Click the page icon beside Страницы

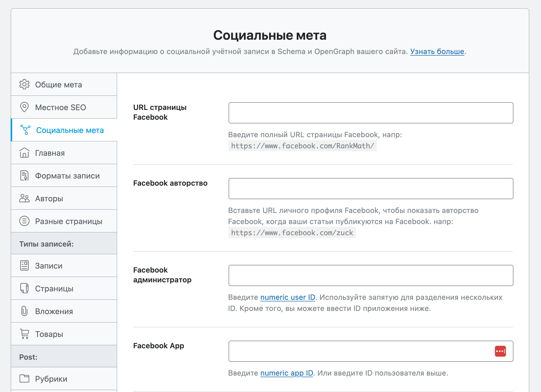tap(24, 288)
